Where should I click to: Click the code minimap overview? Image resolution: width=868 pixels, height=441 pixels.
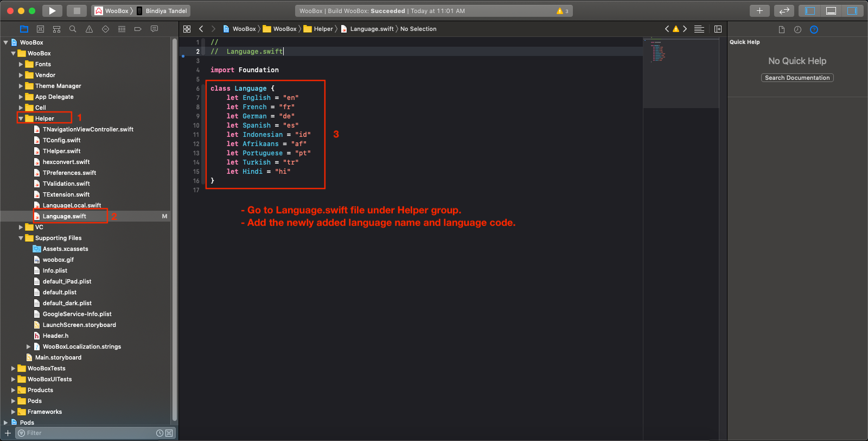(681, 72)
